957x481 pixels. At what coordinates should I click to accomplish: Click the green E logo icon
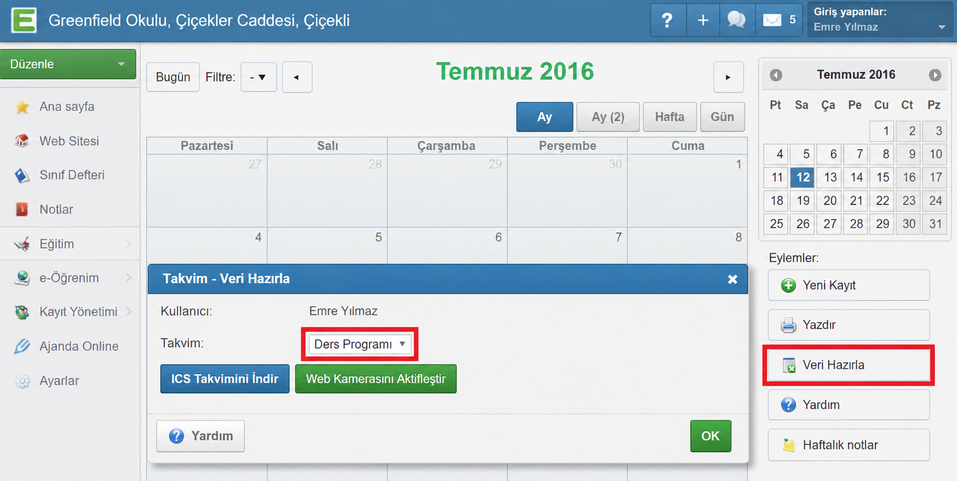point(24,20)
